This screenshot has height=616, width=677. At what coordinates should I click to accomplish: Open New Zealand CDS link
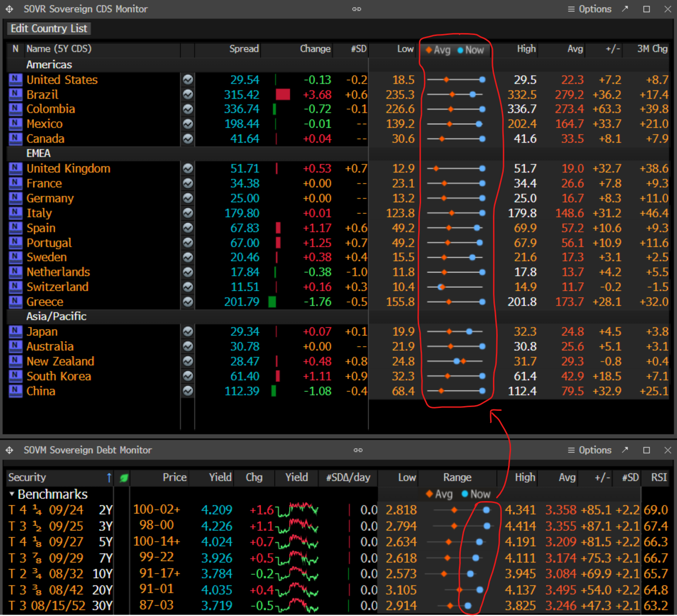(61, 361)
